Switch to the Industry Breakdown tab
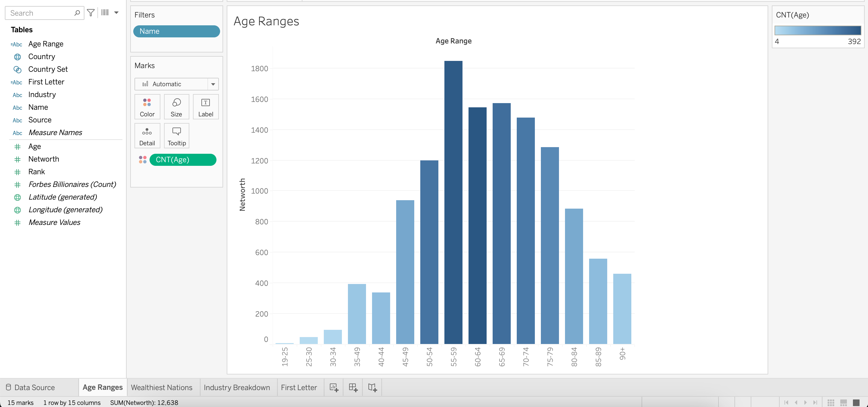Image resolution: width=868 pixels, height=407 pixels. [x=237, y=387]
